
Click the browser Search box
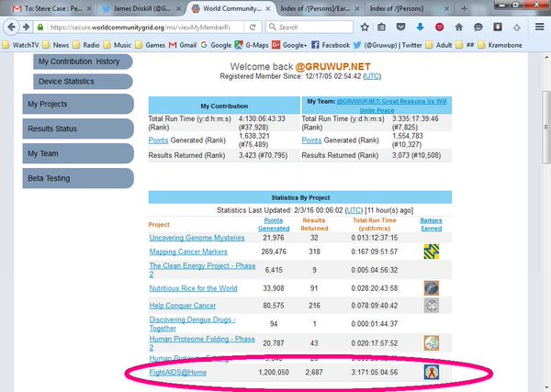coord(309,27)
